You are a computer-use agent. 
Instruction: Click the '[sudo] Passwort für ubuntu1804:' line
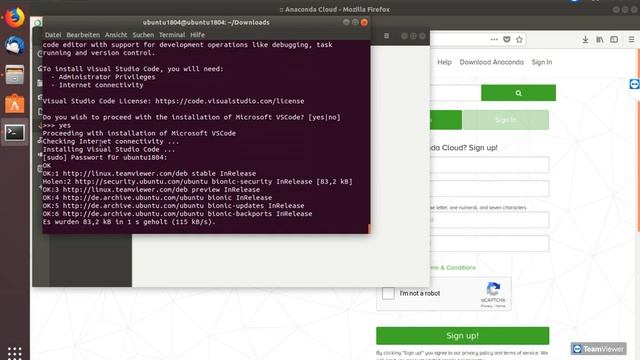pyautogui.click(x=105, y=158)
